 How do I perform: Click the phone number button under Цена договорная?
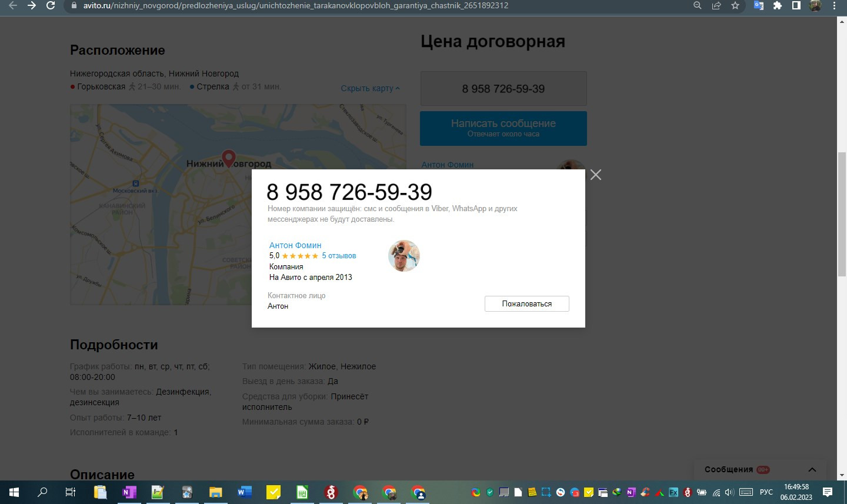(503, 89)
